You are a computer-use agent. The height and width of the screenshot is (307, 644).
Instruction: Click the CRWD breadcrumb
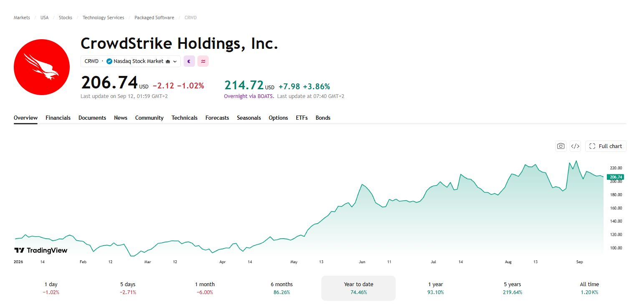[191, 18]
